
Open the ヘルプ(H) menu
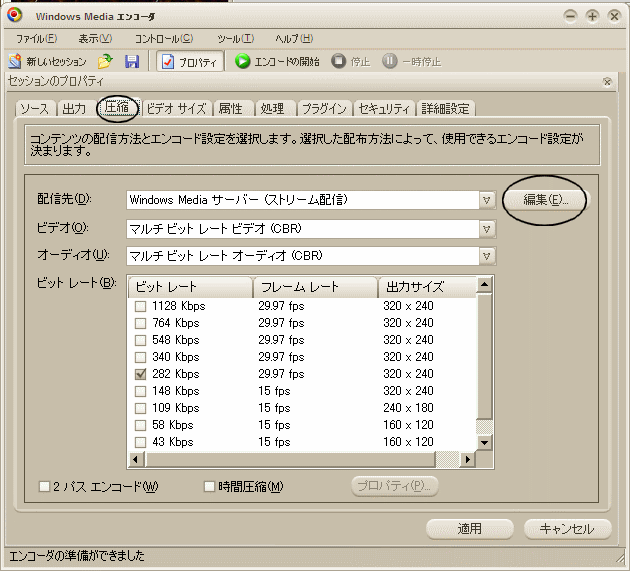[x=294, y=39]
